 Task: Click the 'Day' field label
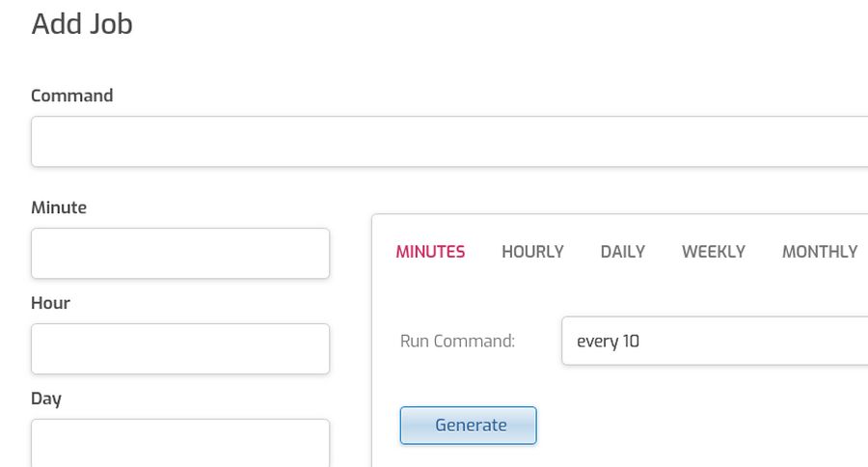point(45,398)
